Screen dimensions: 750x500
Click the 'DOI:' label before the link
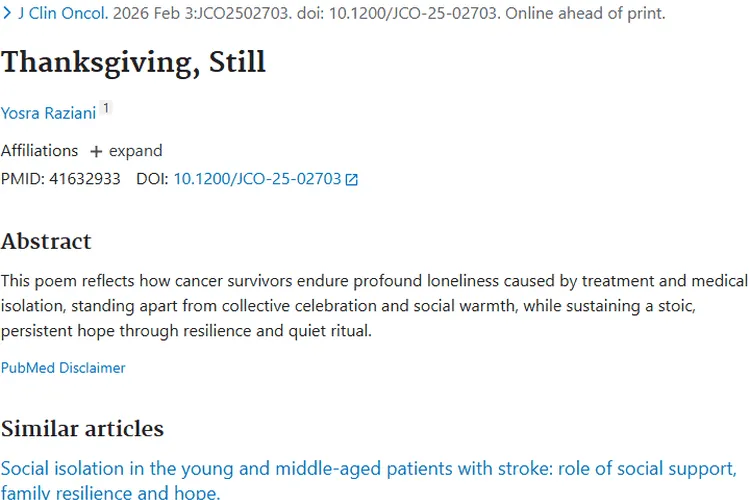pyautogui.click(x=152, y=179)
